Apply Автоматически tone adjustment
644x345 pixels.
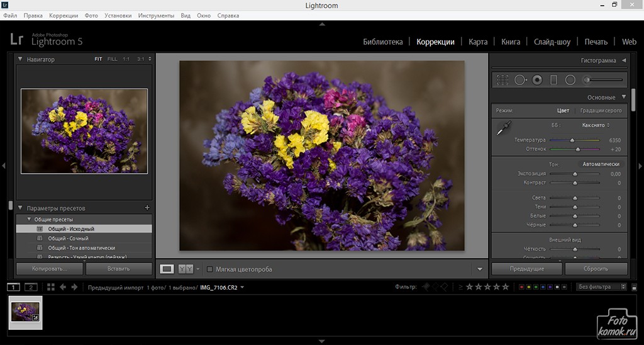tap(601, 164)
